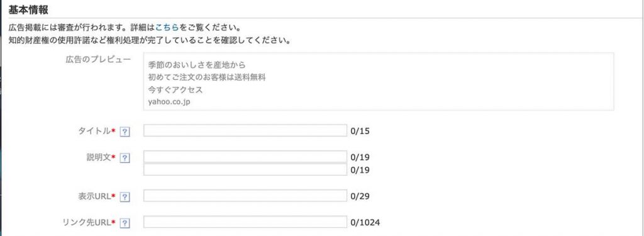This screenshot has height=236, width=644.
Task: Focus the 表示URL text field
Action: (245, 196)
